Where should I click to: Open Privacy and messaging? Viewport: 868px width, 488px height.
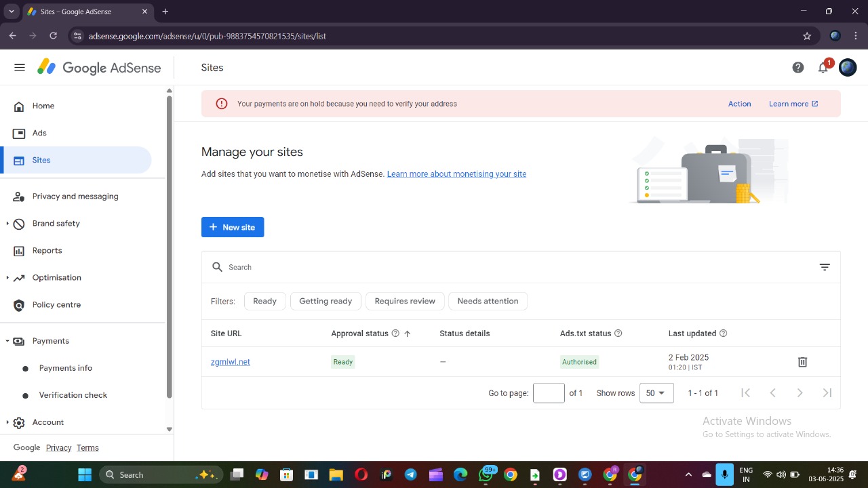click(x=76, y=196)
